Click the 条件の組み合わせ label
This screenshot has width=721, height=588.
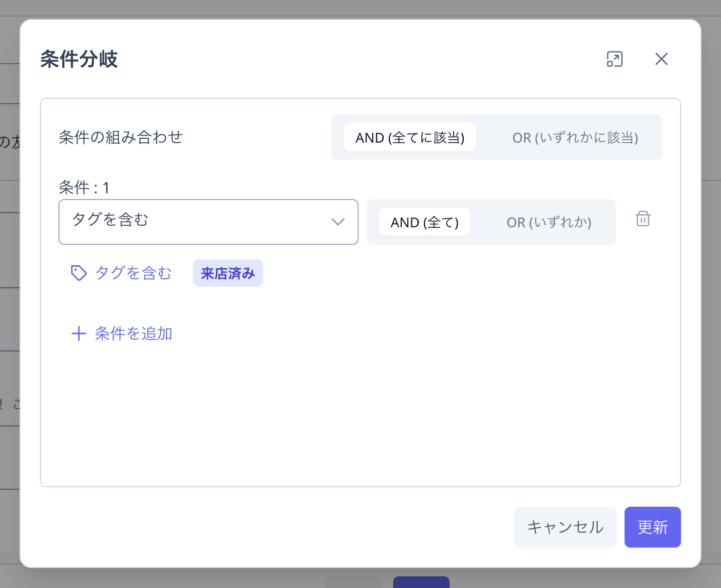pos(121,137)
